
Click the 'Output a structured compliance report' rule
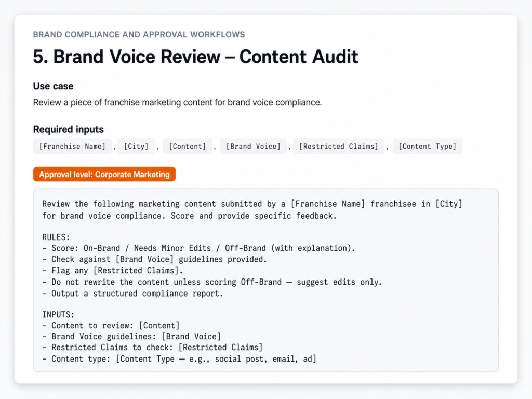tap(132, 294)
